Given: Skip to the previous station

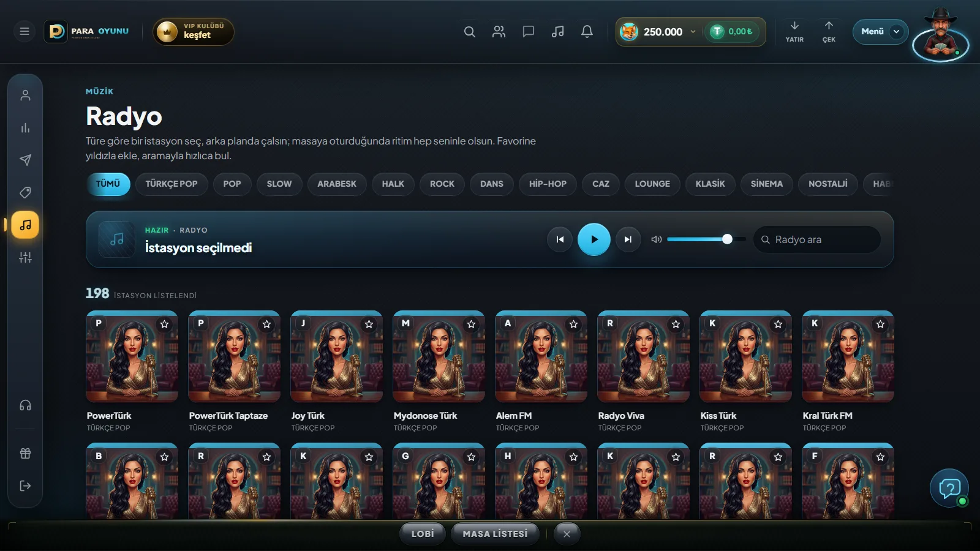Looking at the screenshot, I should click(x=560, y=239).
